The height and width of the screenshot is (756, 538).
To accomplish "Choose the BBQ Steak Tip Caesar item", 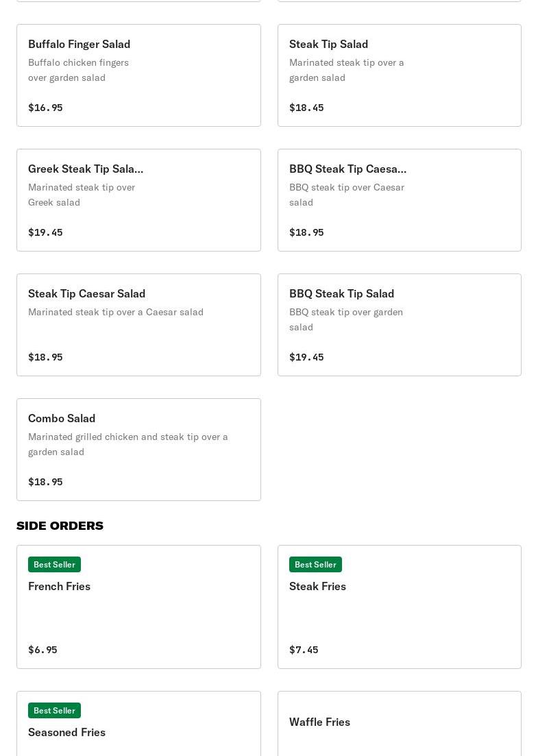I will [x=399, y=200].
